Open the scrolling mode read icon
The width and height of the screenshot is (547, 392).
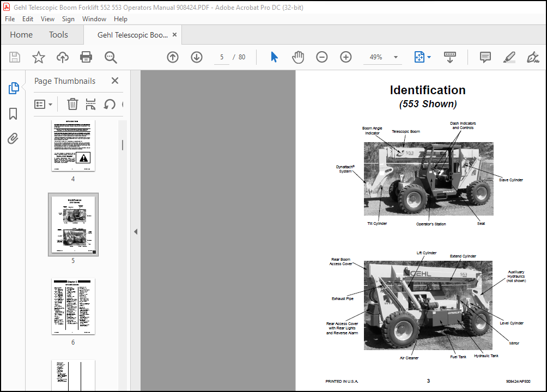tap(449, 57)
